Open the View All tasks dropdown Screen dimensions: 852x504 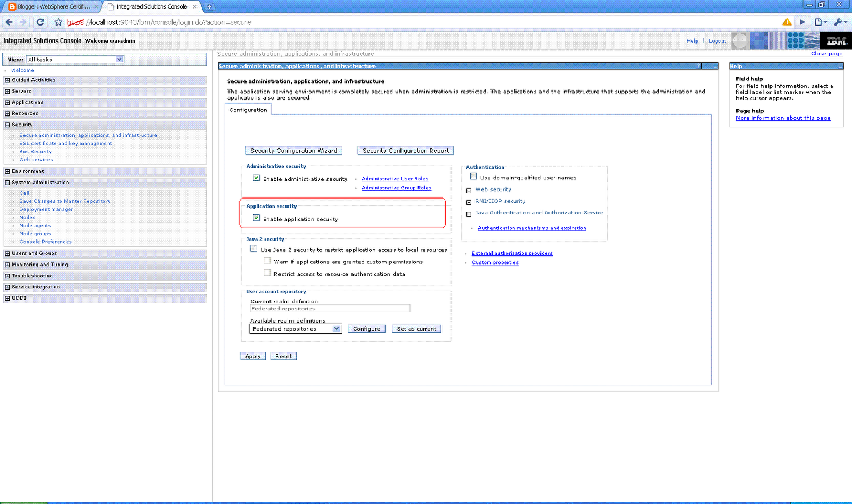pos(75,60)
